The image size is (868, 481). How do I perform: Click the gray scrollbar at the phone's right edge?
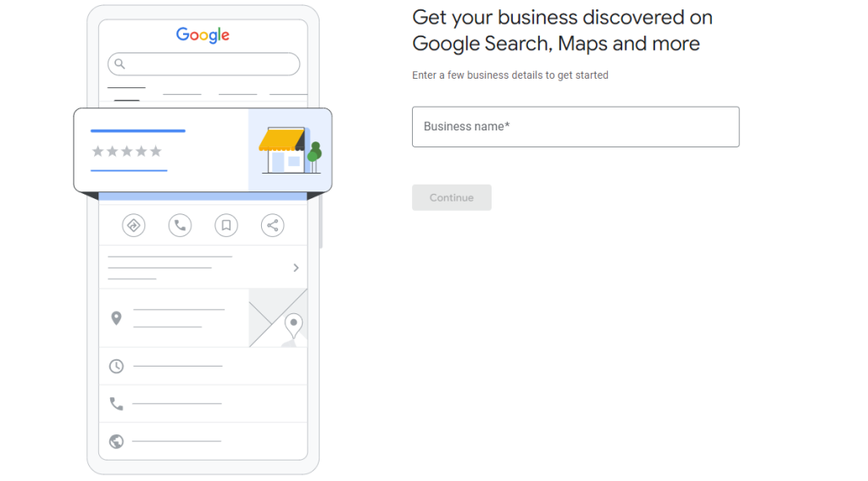[x=320, y=225]
